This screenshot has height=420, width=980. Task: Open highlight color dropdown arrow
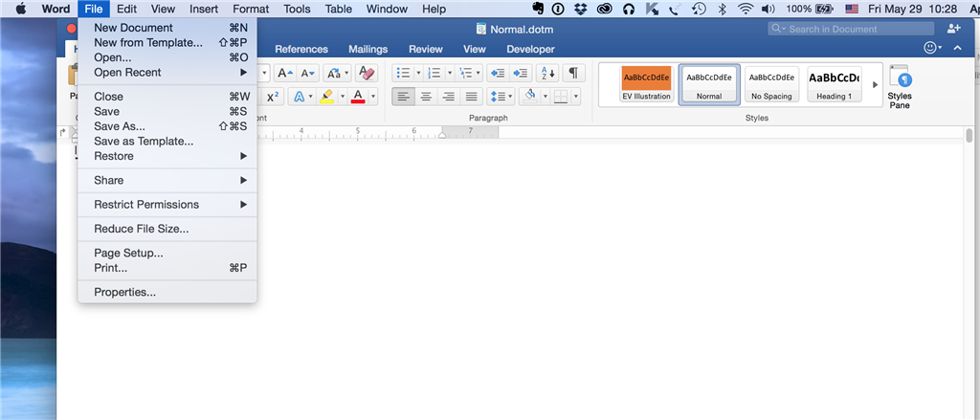[342, 97]
